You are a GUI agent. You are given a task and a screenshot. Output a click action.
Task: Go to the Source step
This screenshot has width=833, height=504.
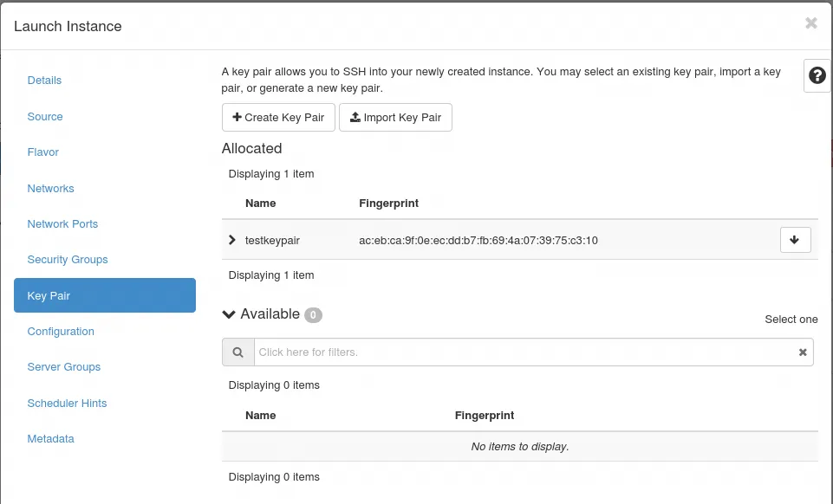(x=45, y=117)
